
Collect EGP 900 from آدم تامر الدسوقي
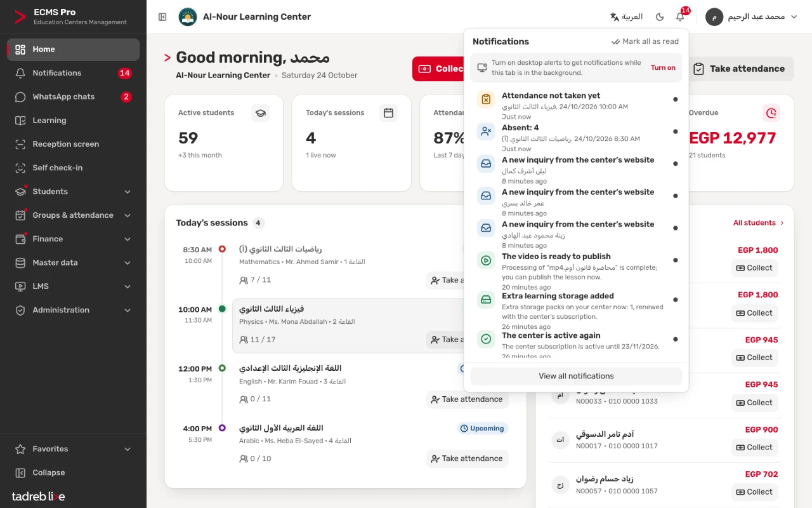point(754,447)
